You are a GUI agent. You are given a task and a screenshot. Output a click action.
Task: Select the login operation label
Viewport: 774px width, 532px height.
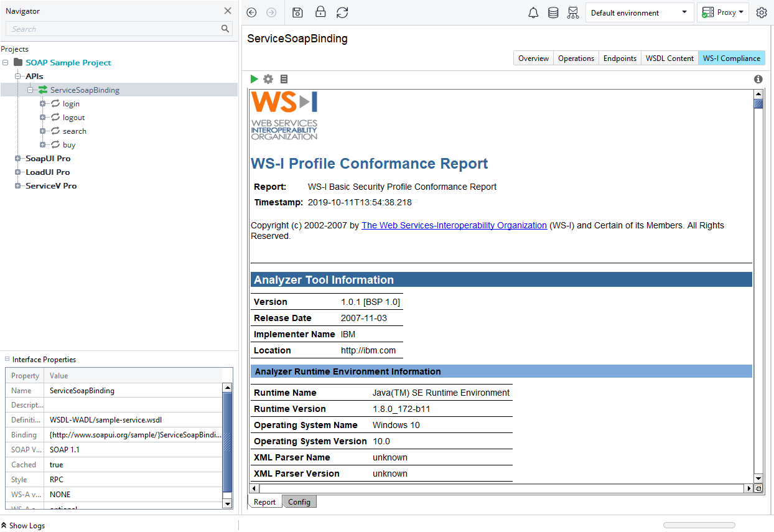(71, 103)
